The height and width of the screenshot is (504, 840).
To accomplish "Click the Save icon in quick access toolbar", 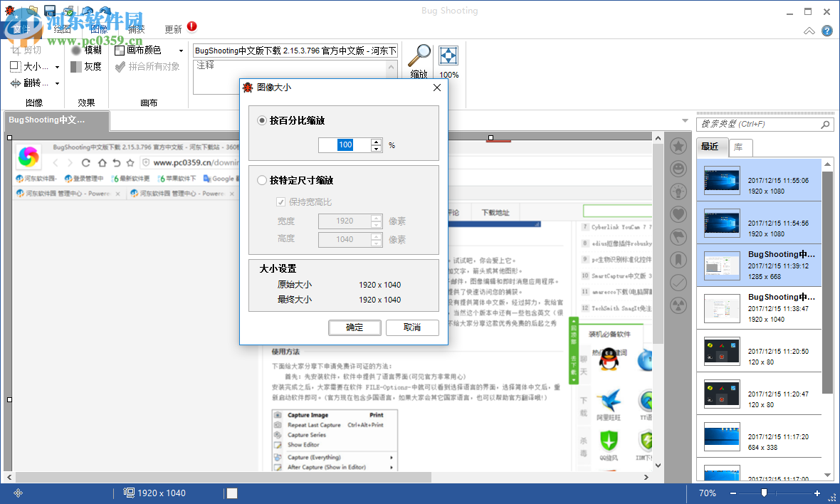I will tap(50, 10).
